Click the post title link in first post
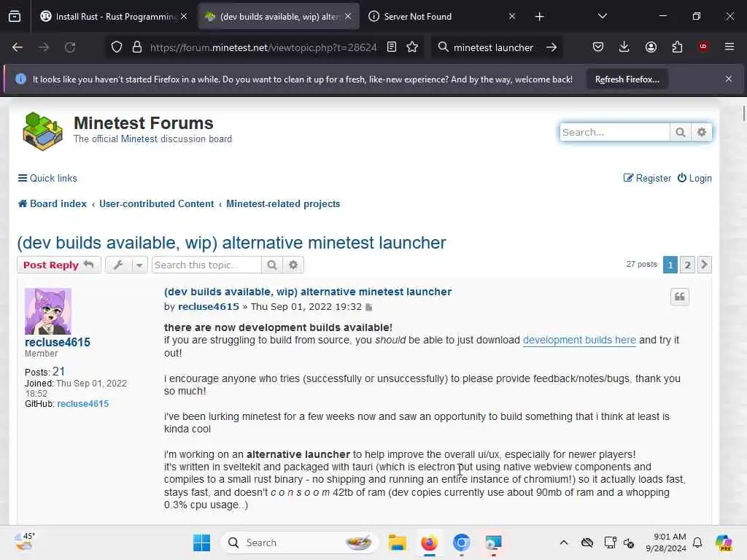The height and width of the screenshot is (560, 747). tap(308, 292)
